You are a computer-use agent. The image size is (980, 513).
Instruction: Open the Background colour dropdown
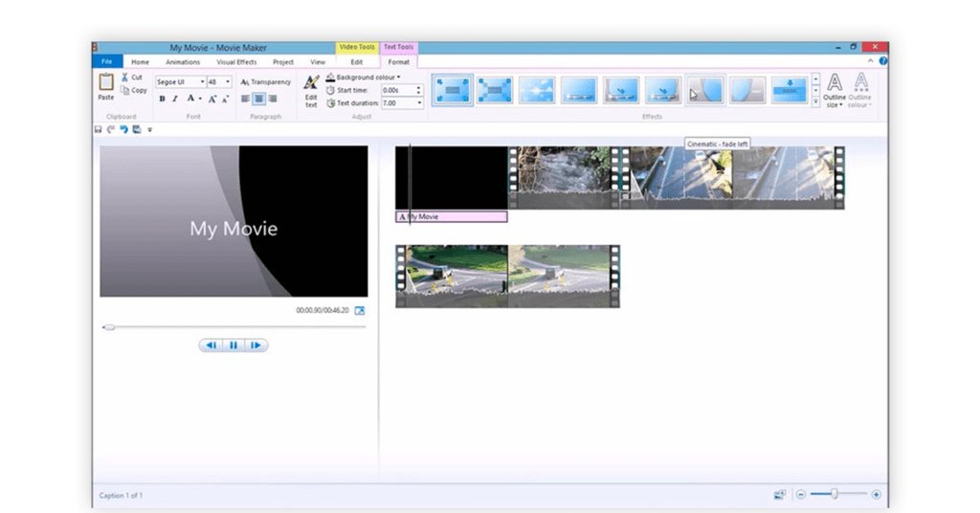(364, 78)
